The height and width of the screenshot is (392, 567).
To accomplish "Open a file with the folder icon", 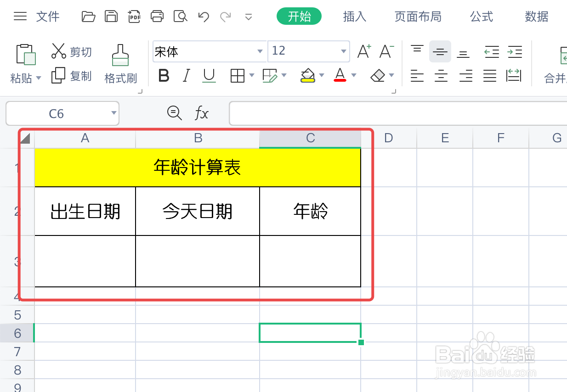I will coord(88,16).
